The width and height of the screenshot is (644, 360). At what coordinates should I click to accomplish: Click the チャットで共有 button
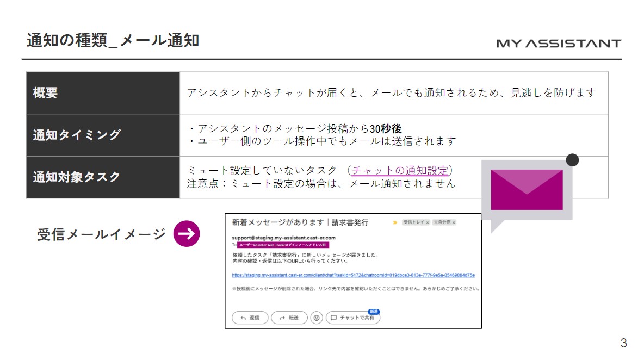353,318
